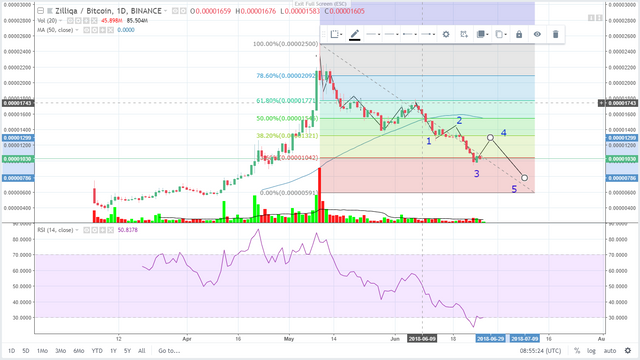This screenshot has height=360, width=640.
Task: Select the 1Y time range
Action: tap(113, 351)
